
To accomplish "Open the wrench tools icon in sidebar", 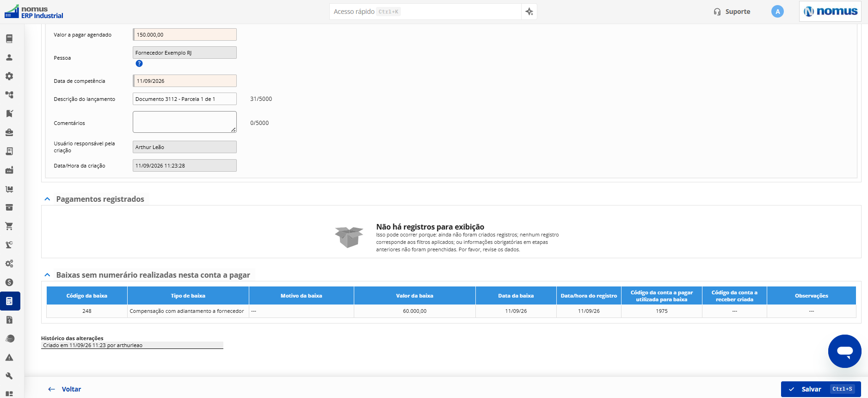I will 9,376.
